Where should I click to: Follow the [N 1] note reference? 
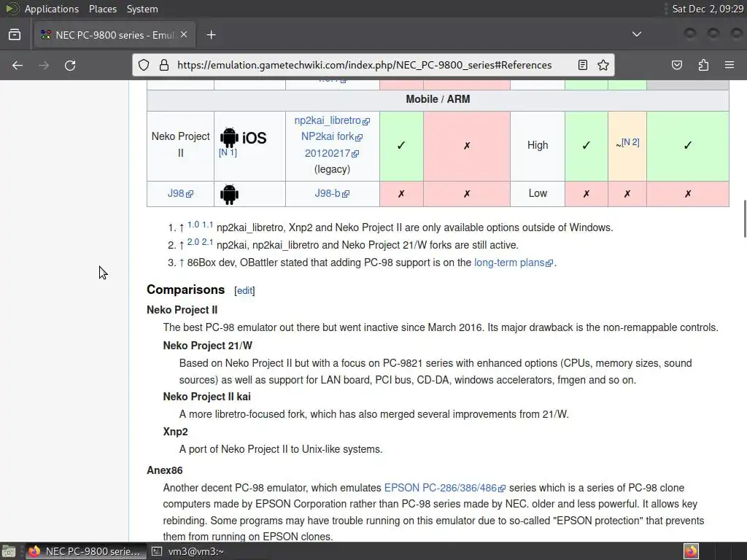[x=228, y=152]
